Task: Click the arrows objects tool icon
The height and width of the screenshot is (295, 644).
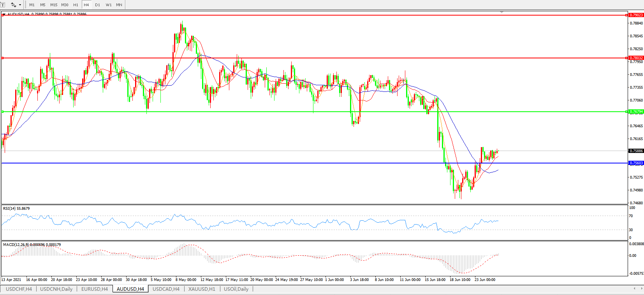Action: coord(13,5)
